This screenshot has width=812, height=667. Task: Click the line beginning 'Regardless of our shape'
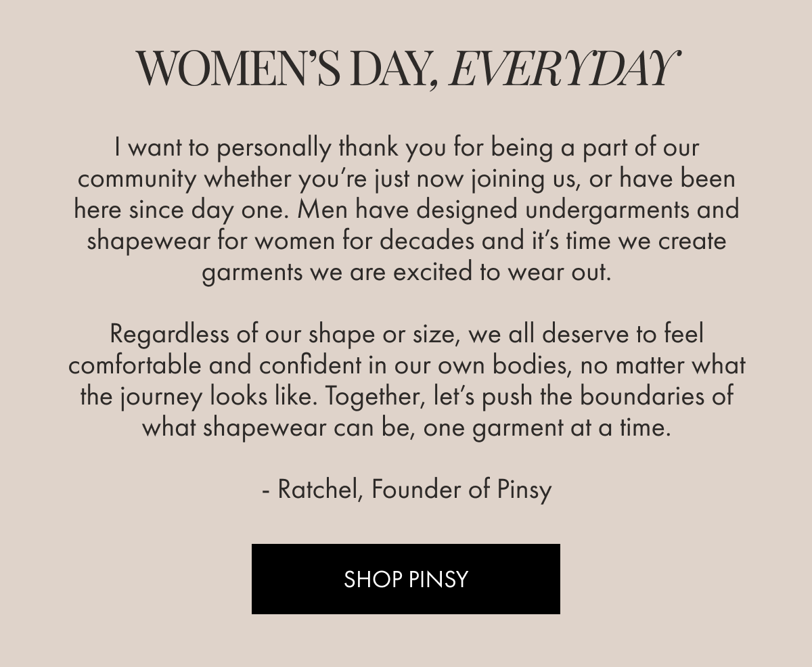tap(407, 334)
